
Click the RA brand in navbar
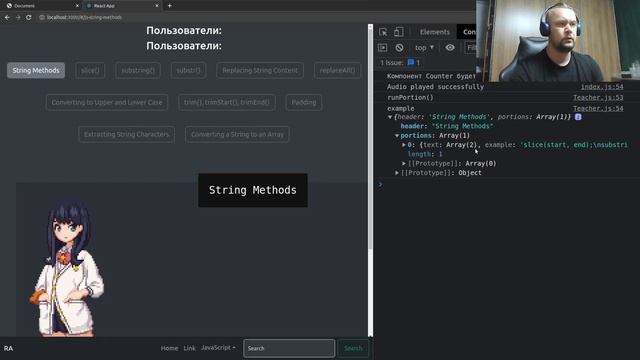[x=8, y=348]
